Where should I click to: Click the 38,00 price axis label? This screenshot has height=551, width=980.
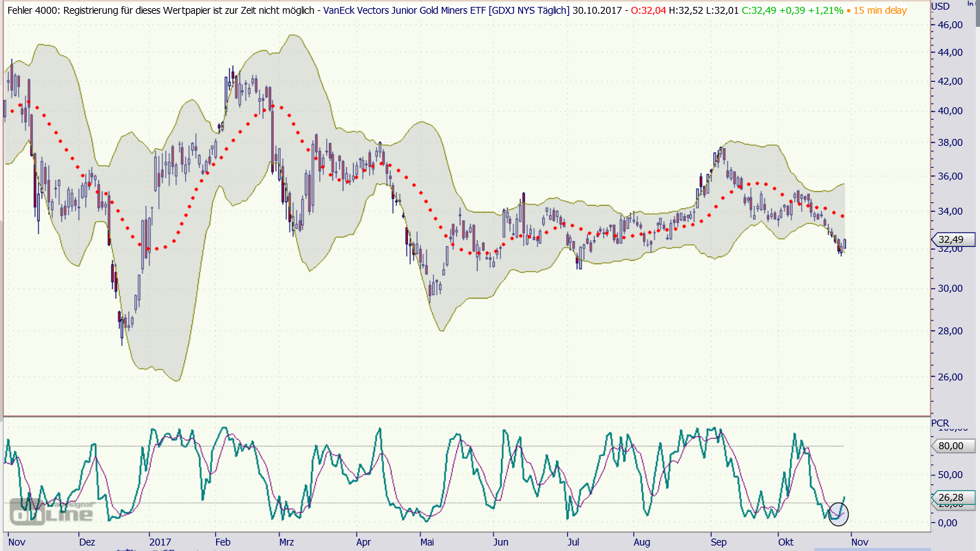[x=949, y=142]
